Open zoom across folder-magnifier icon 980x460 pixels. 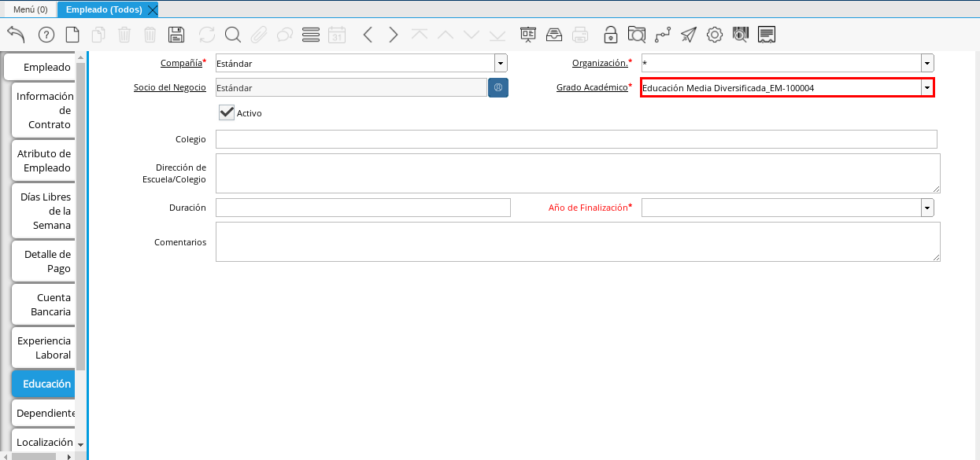point(637,34)
